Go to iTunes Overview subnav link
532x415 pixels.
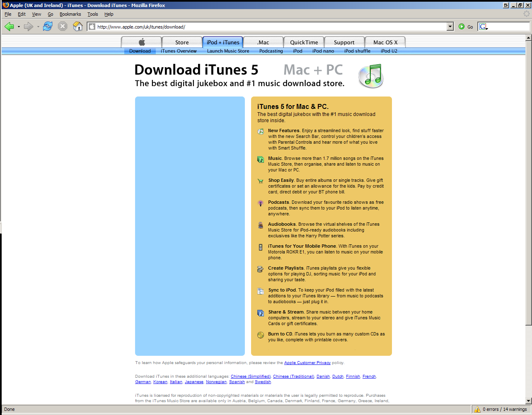179,51
